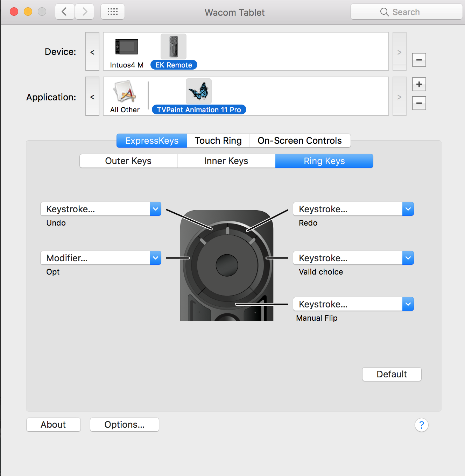Click the Search field
Screen dimensions: 465x476
407,12
